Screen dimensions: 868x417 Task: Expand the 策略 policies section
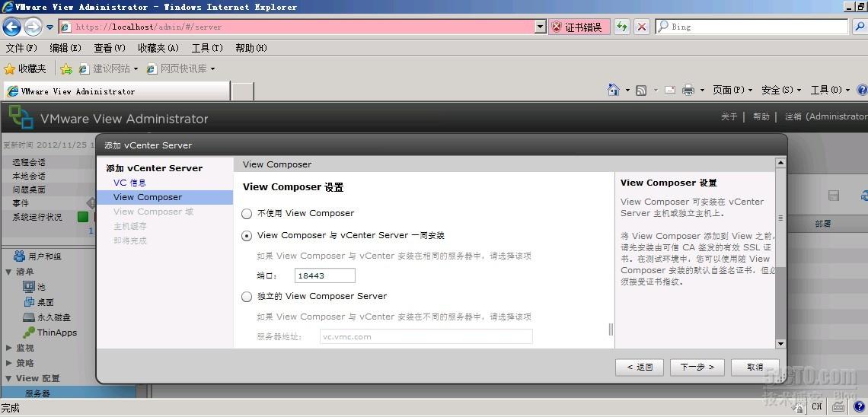point(9,364)
